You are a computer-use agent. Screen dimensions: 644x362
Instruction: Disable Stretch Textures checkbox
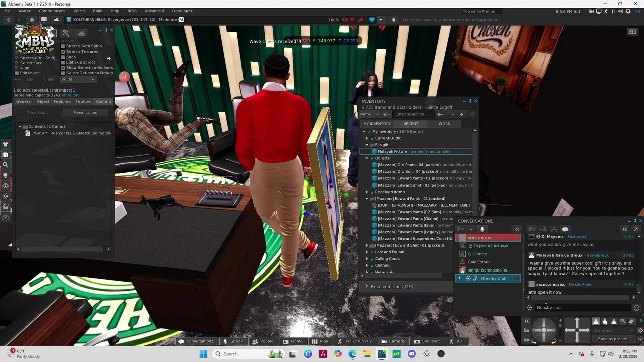click(63, 52)
